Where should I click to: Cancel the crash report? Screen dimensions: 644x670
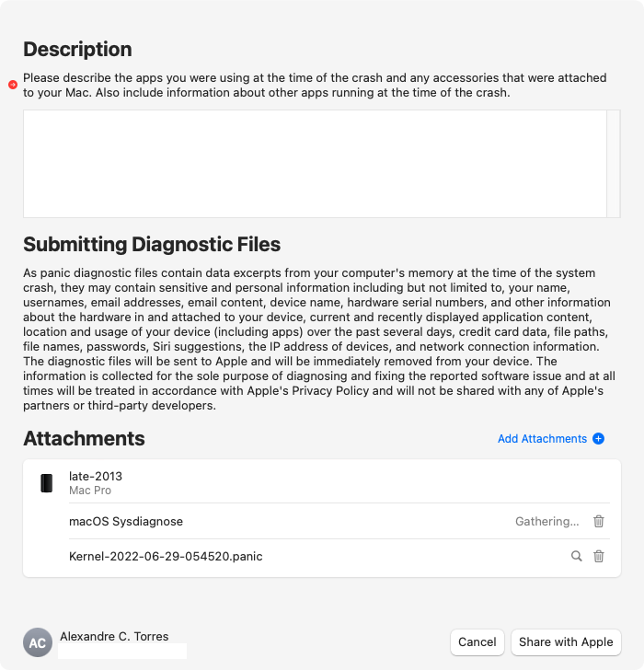point(477,641)
